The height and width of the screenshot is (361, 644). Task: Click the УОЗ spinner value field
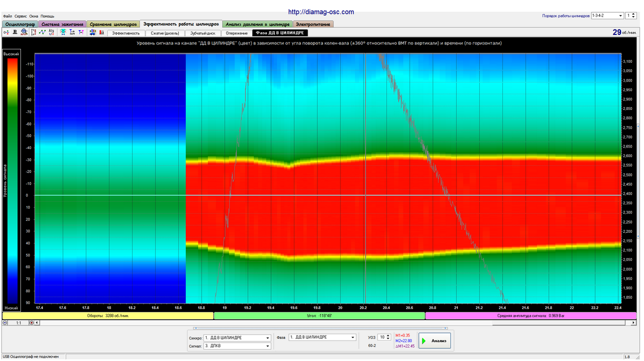point(382,337)
